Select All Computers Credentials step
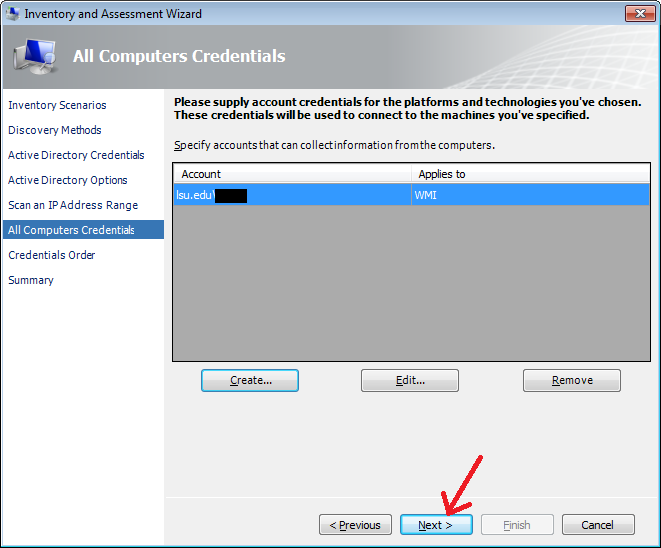Image resolution: width=661 pixels, height=548 pixels. coord(71,230)
